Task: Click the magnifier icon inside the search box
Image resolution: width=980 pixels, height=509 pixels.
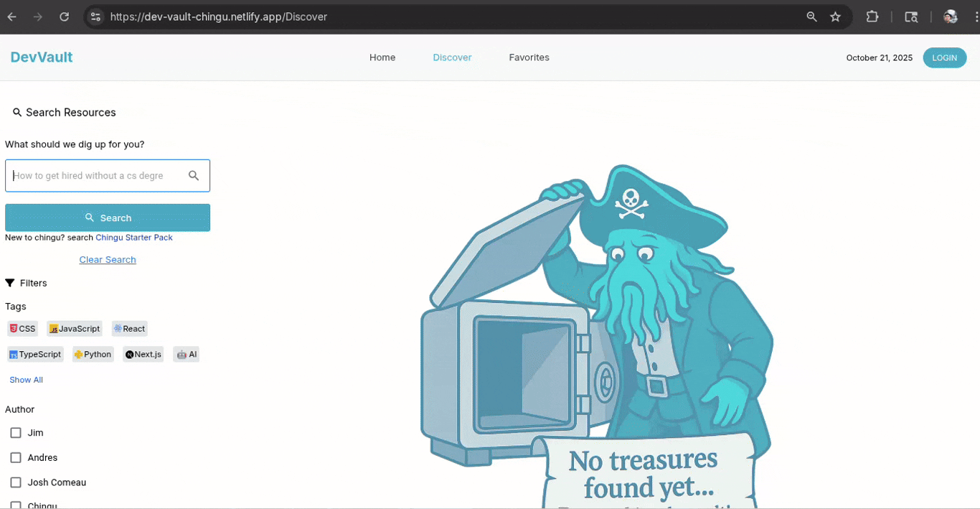Action: coord(194,175)
